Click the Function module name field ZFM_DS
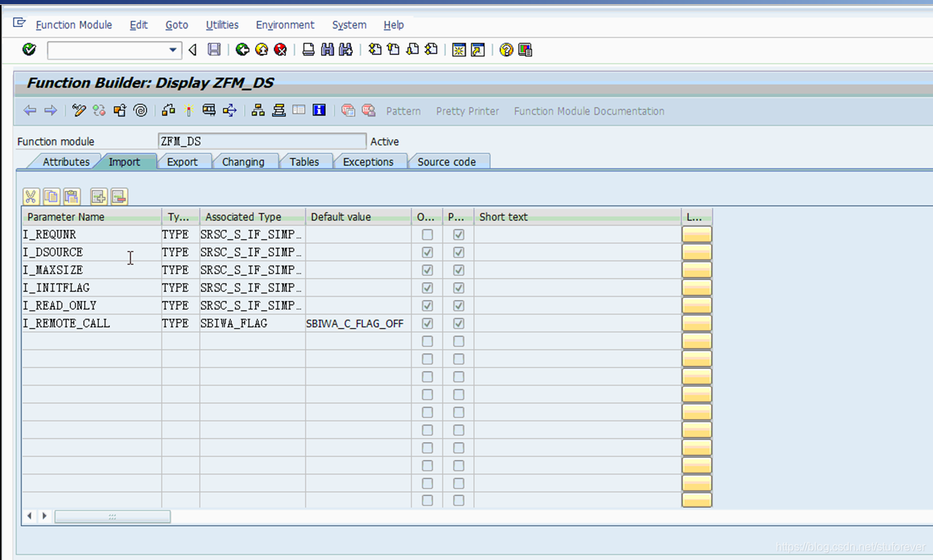The image size is (933, 560). pos(261,141)
